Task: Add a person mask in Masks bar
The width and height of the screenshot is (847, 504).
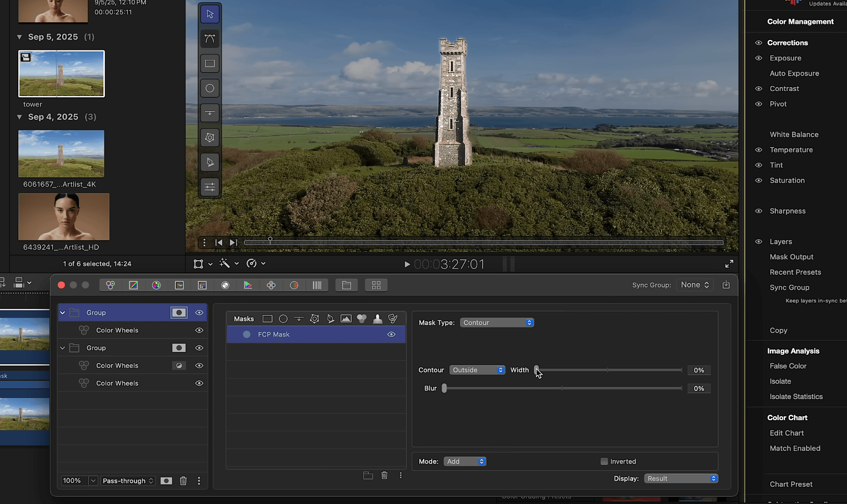Action: [377, 319]
